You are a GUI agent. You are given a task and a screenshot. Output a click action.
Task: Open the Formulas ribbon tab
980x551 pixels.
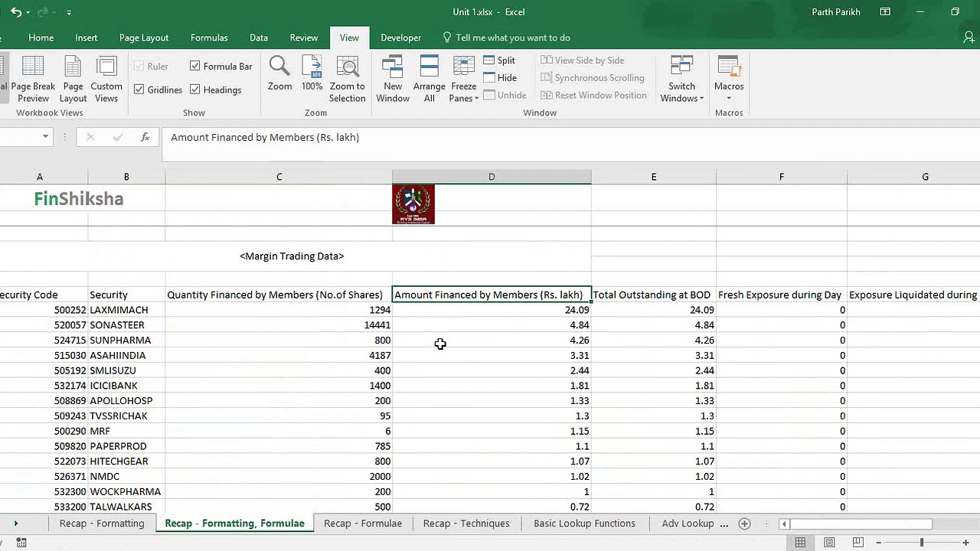tap(209, 37)
